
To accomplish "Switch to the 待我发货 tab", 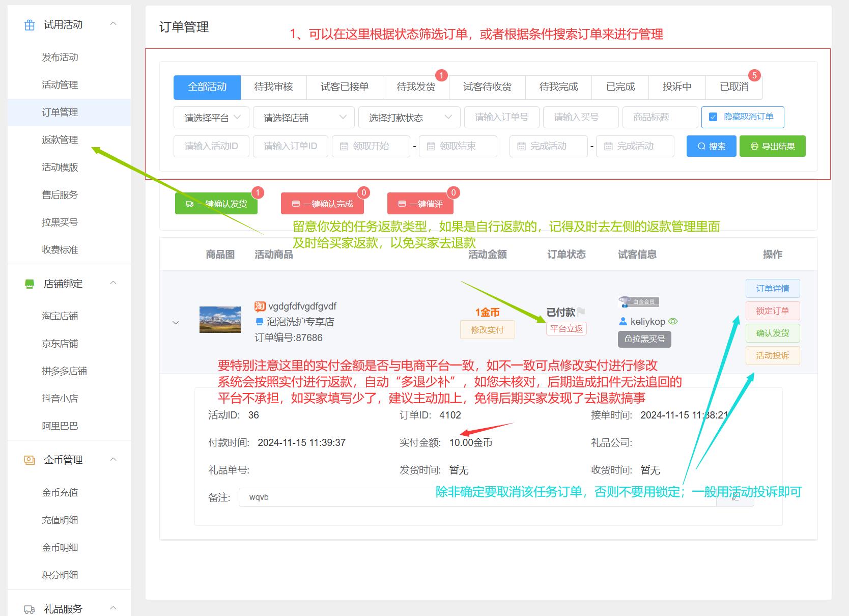I will click(x=416, y=87).
